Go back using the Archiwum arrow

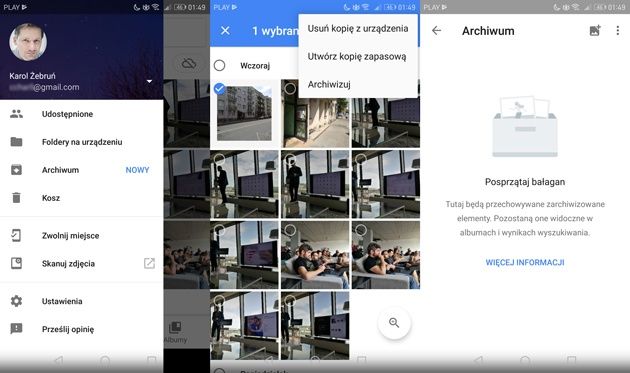pyautogui.click(x=436, y=31)
